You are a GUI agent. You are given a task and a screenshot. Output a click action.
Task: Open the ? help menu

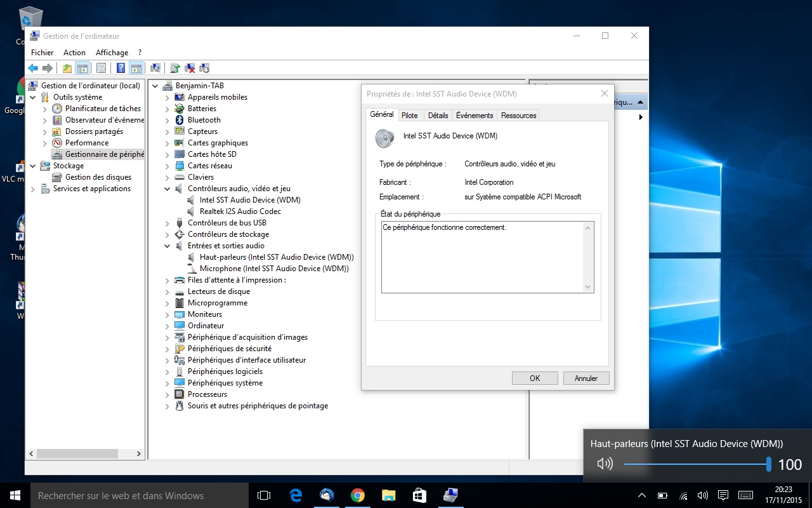click(140, 53)
